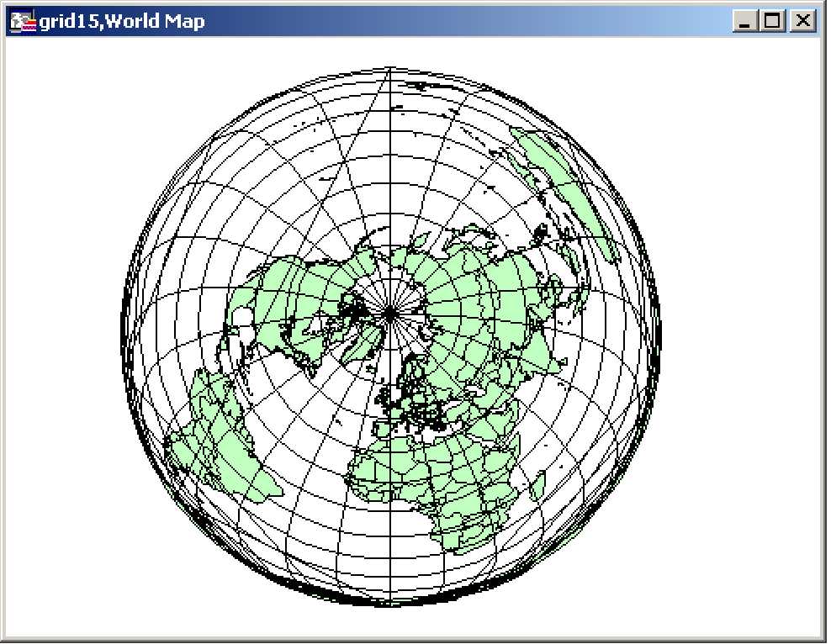Close the grid15 World Map window

[803, 21]
